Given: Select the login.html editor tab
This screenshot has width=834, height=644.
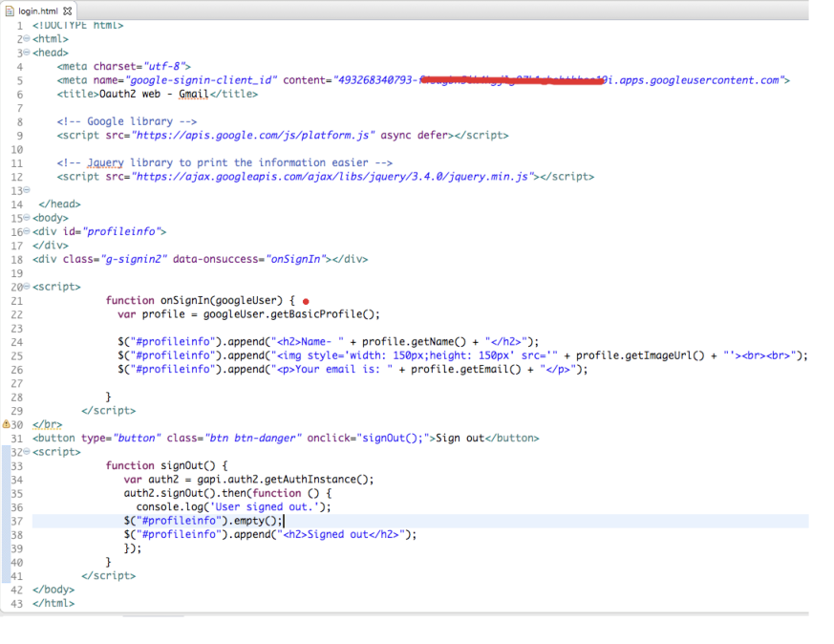Looking at the screenshot, I should (x=38, y=11).
